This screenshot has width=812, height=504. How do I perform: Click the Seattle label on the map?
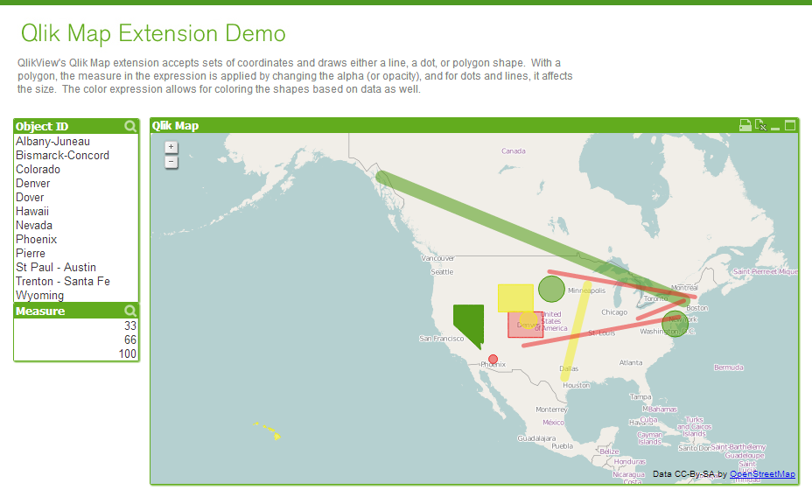442,272
